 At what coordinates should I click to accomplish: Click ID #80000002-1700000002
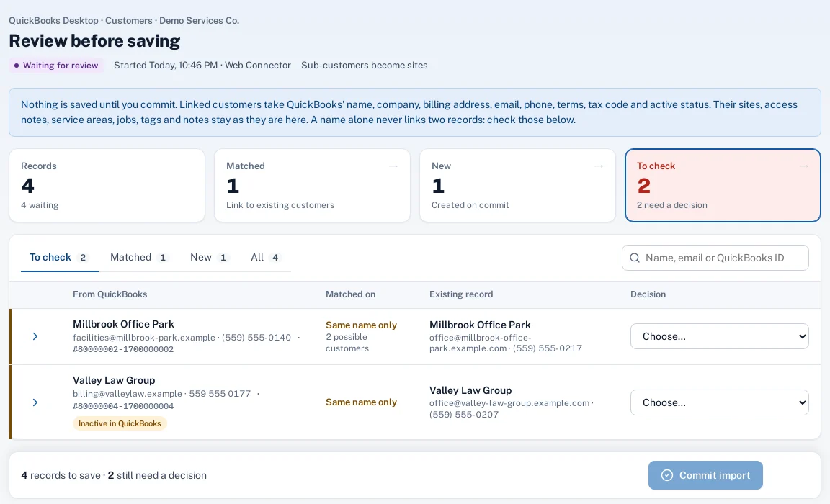click(123, 350)
